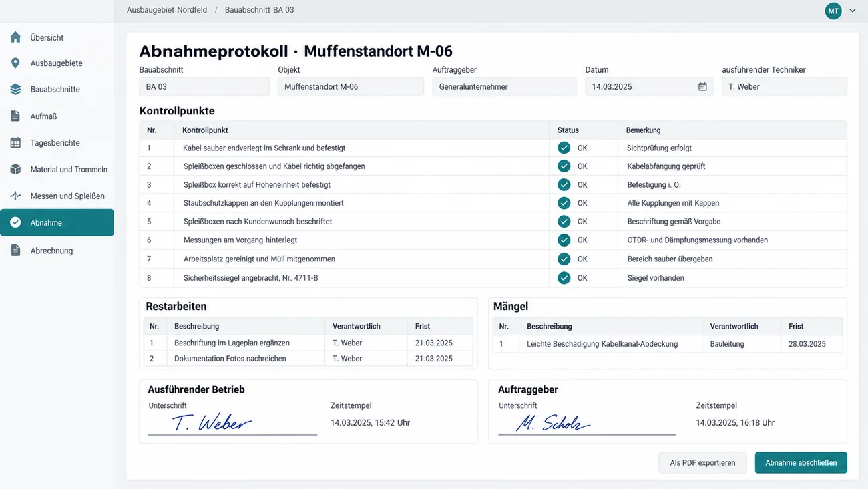Click Abnahme abschließen button
868x489 pixels.
tap(801, 462)
